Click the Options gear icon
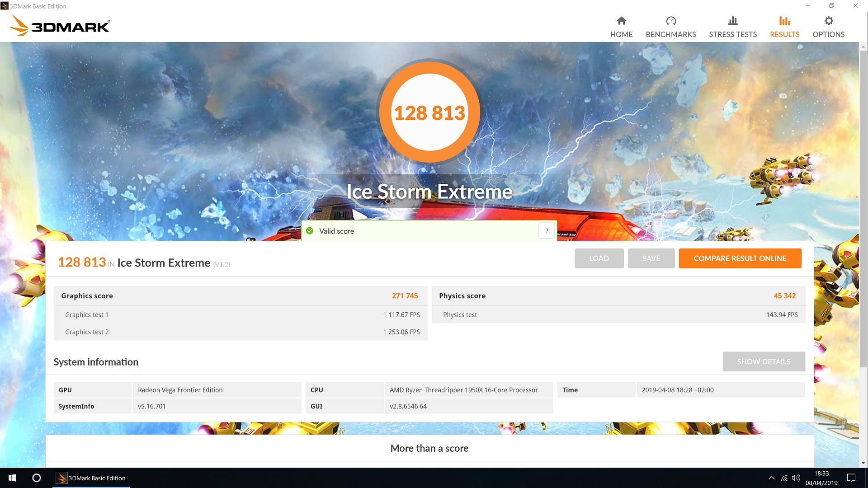The image size is (868, 488). click(x=828, y=21)
